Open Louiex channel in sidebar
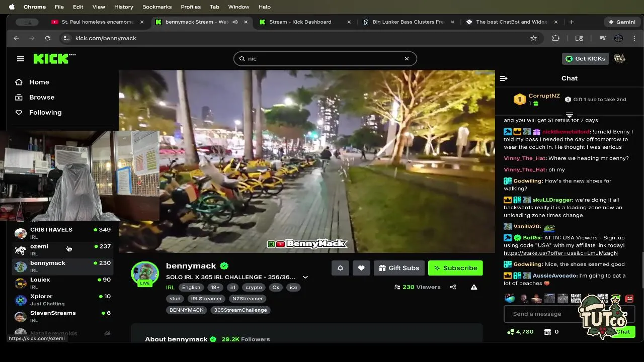This screenshot has height=362, width=644. click(63, 283)
